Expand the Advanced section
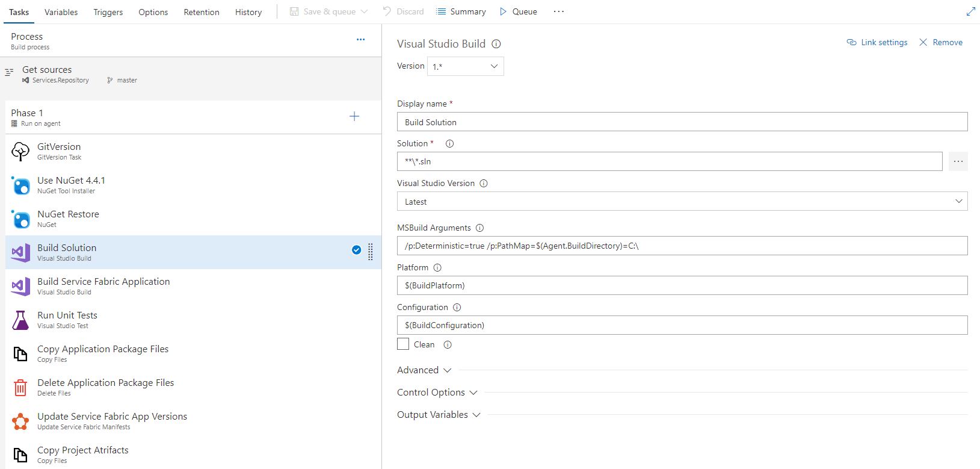 424,370
